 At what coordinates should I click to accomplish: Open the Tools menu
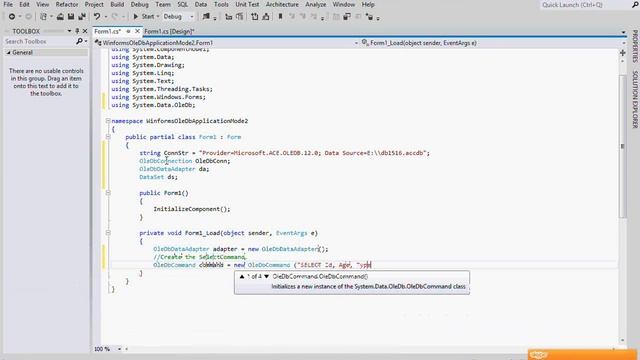[x=221, y=4]
